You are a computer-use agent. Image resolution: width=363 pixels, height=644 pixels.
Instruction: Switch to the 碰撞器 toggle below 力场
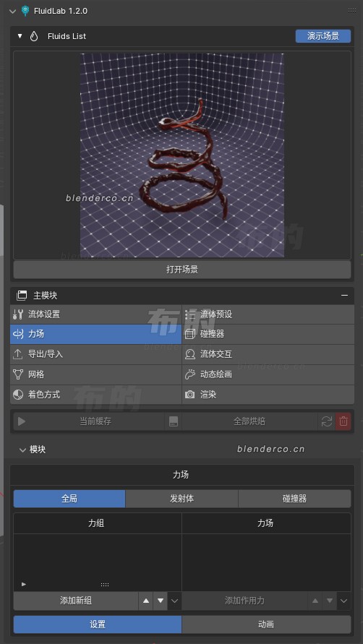[x=295, y=499]
